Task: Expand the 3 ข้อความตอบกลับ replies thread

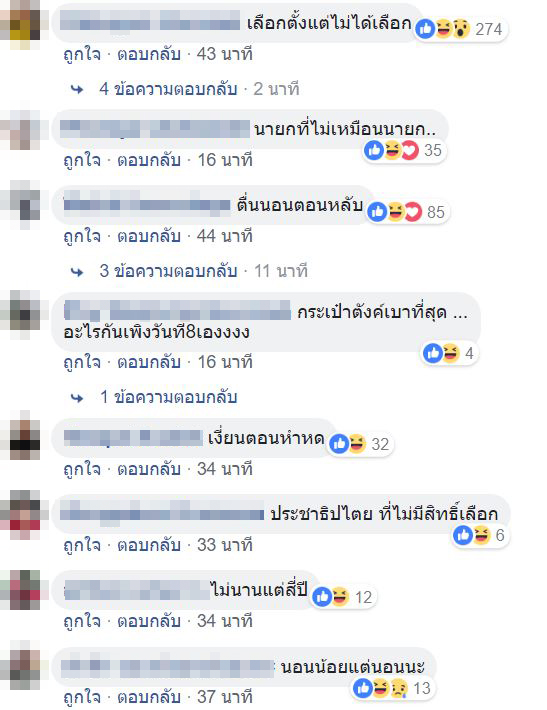Action: click(x=168, y=271)
